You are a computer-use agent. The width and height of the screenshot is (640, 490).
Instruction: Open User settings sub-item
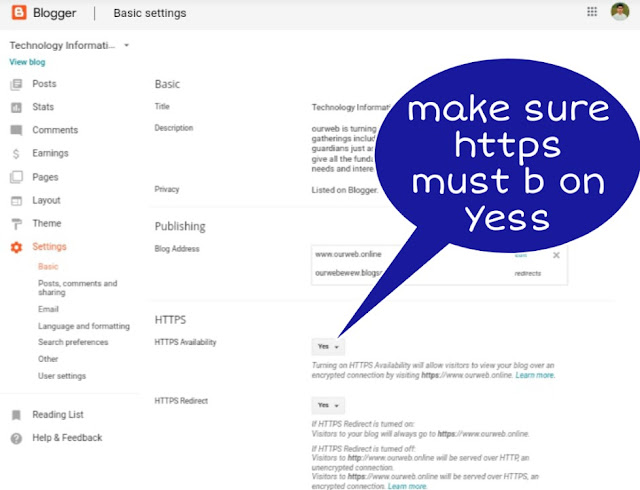[62, 376]
